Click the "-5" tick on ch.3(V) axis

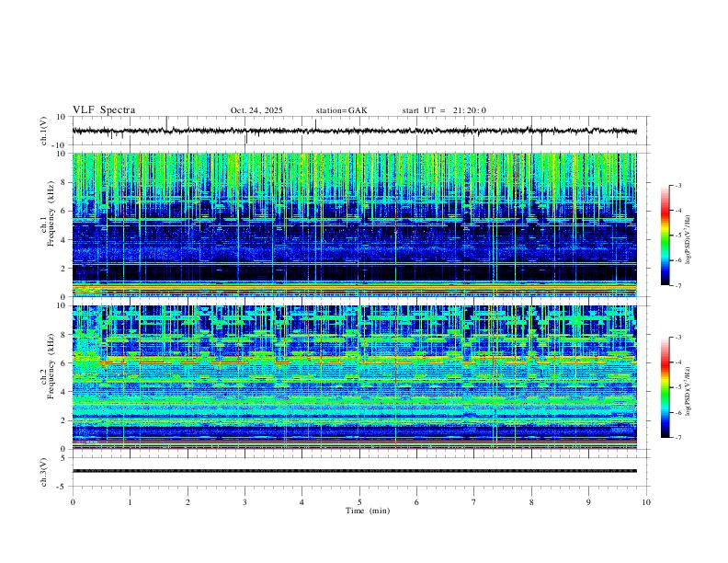click(63, 487)
